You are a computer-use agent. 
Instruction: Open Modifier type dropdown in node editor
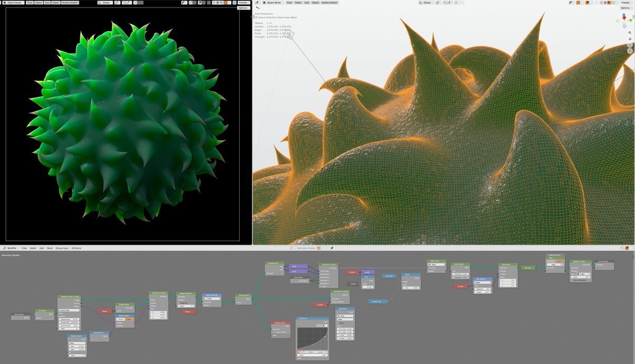pos(11,248)
